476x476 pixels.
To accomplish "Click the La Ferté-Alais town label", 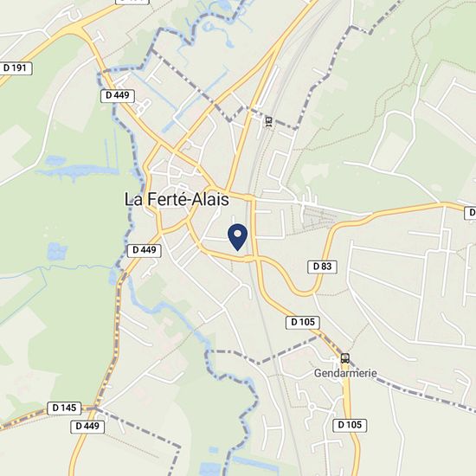I will tap(177, 199).
